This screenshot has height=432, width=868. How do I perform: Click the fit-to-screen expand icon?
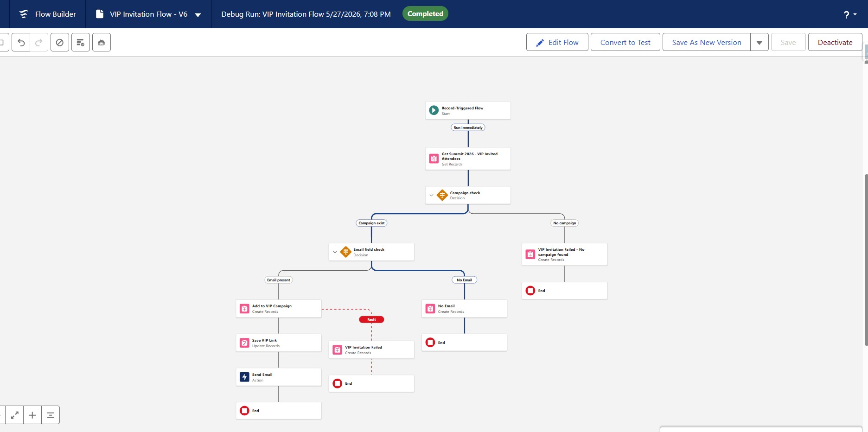coord(15,415)
